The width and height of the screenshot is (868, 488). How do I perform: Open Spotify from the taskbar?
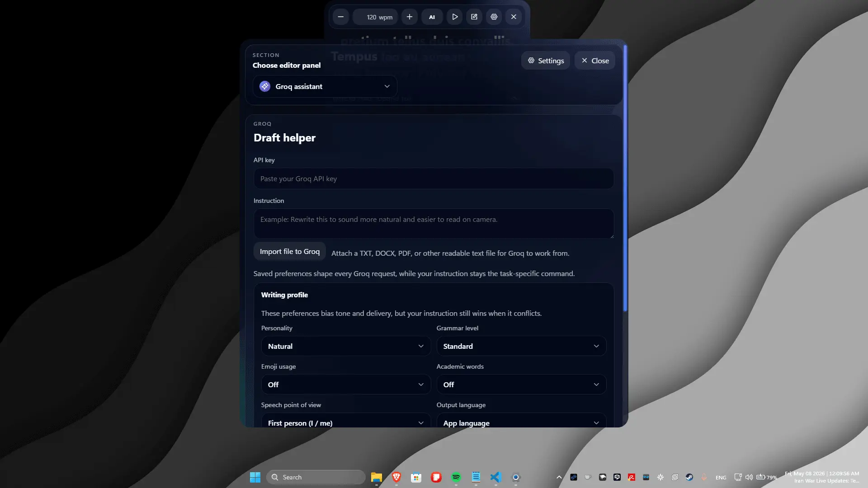[x=456, y=477]
